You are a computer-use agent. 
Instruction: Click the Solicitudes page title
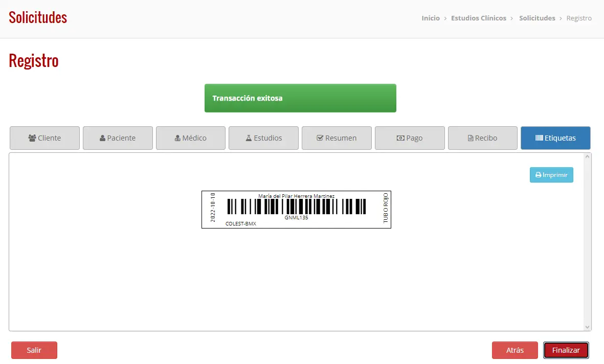(x=38, y=18)
